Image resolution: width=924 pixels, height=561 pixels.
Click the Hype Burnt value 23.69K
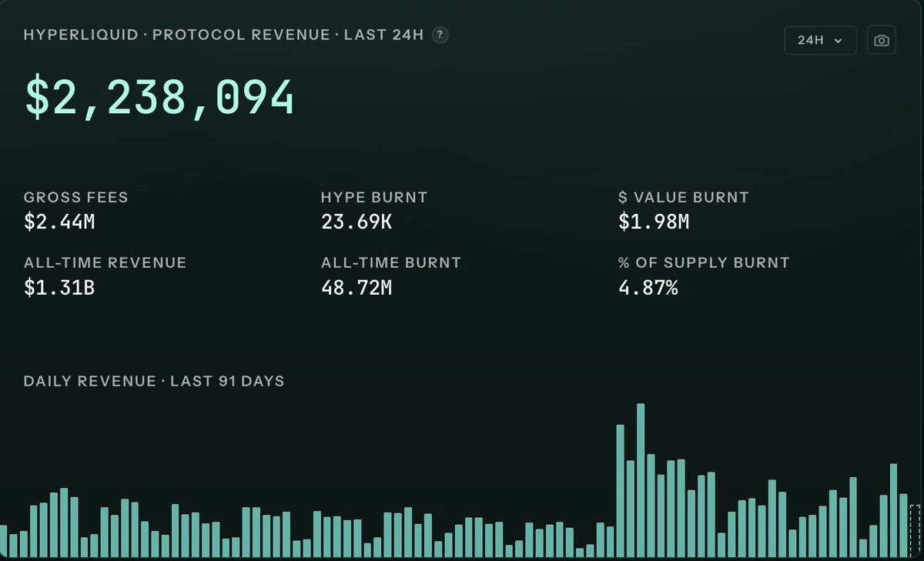(x=357, y=222)
